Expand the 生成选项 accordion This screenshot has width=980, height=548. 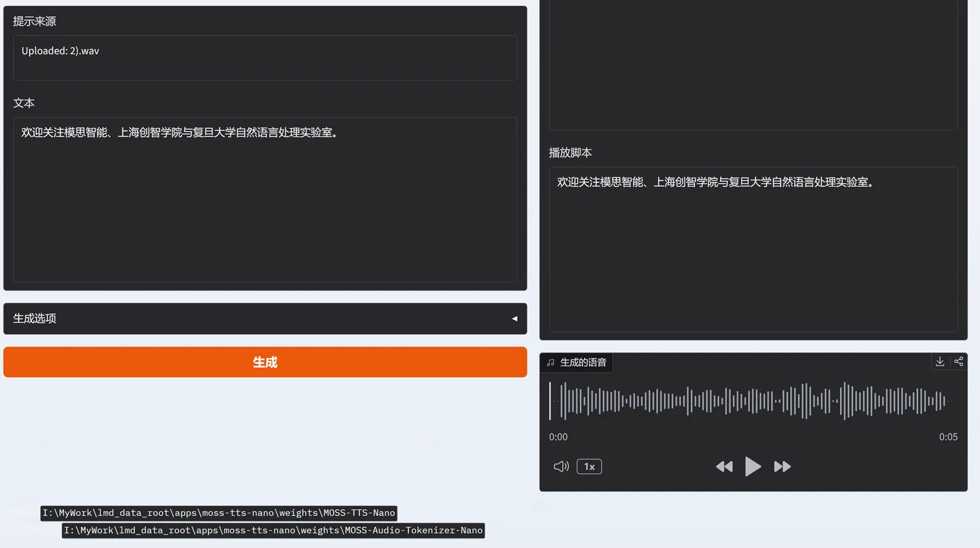265,319
